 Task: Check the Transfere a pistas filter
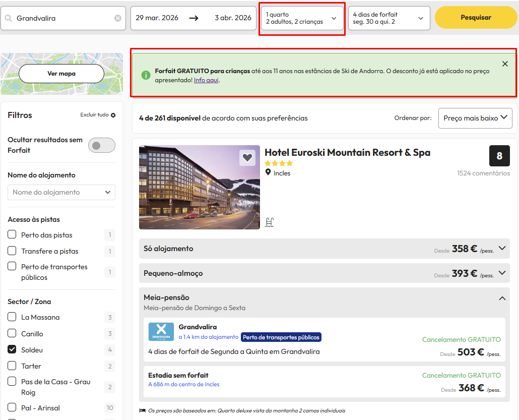pos(12,251)
